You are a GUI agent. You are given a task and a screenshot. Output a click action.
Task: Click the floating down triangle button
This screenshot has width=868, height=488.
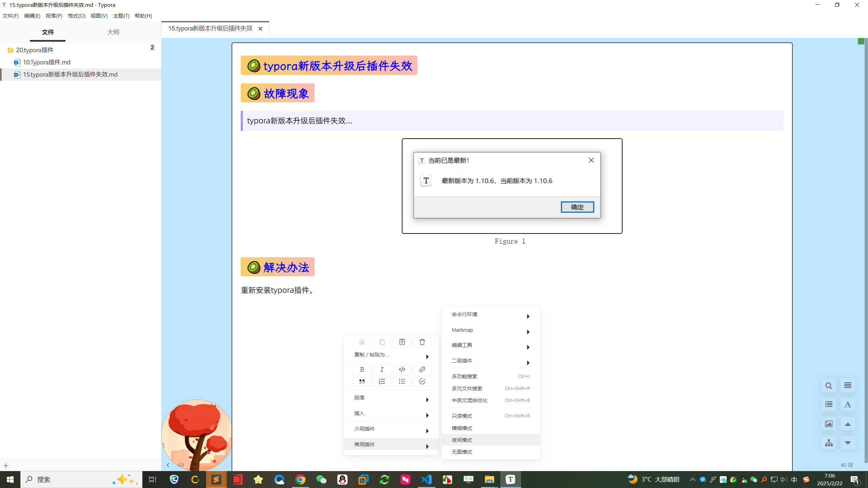(848, 443)
